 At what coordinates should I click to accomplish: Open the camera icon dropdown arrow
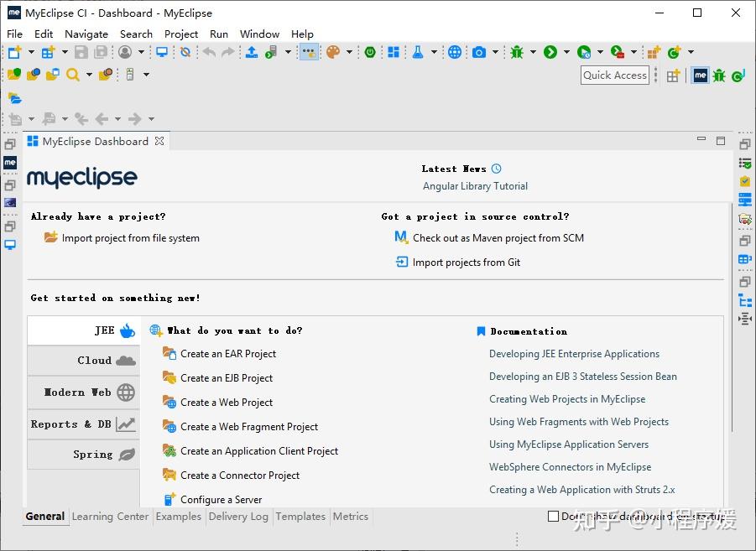click(495, 52)
